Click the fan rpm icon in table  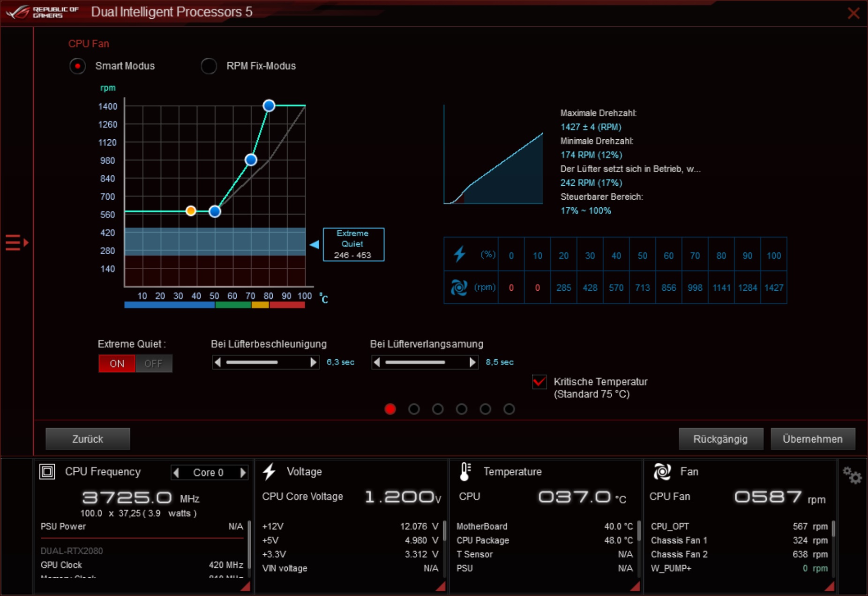click(x=459, y=287)
